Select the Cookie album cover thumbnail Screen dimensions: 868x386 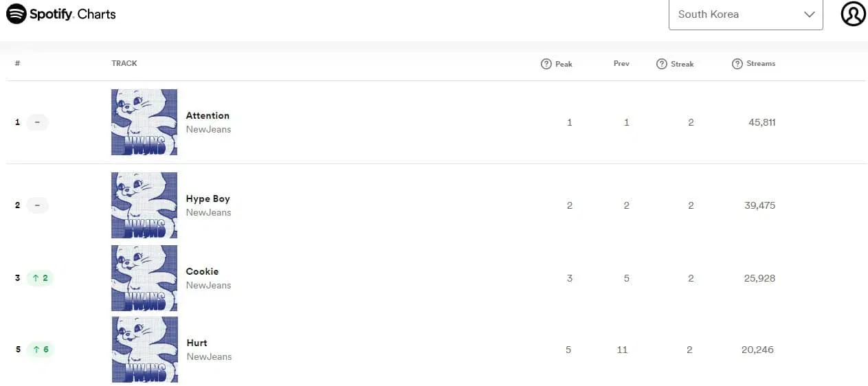coord(144,278)
